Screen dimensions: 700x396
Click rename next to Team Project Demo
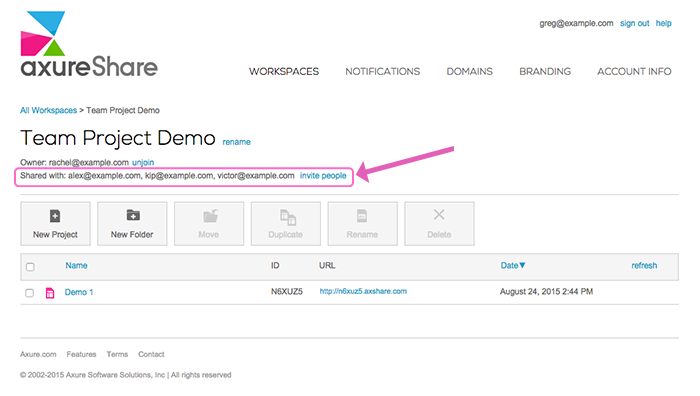pos(236,142)
